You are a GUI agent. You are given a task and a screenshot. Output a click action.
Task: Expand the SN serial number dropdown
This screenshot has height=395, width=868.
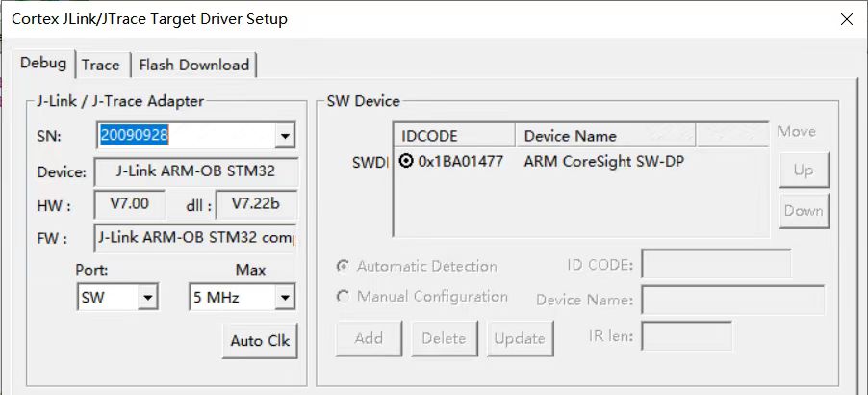click(x=285, y=137)
